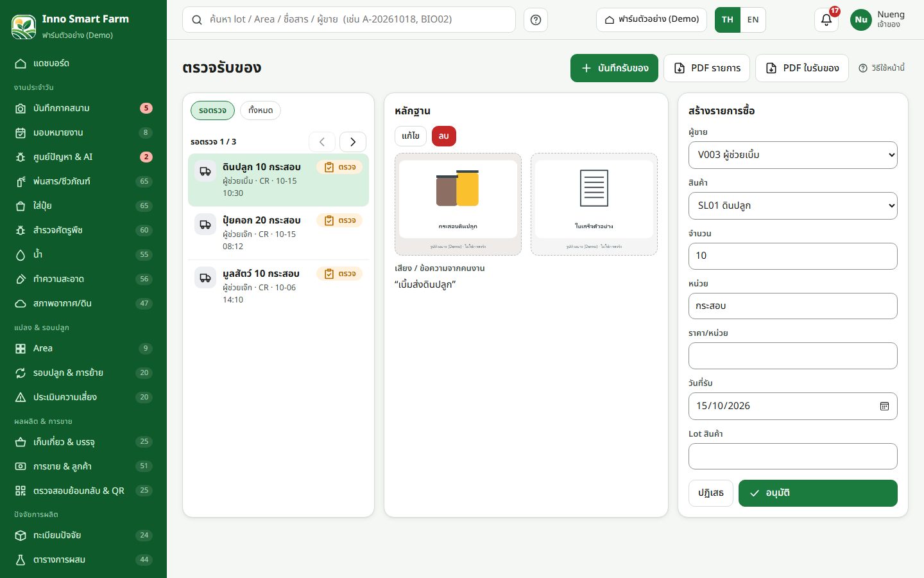This screenshot has height=578, width=924.
Task: Click the red ลบ delete button
Action: (444, 136)
